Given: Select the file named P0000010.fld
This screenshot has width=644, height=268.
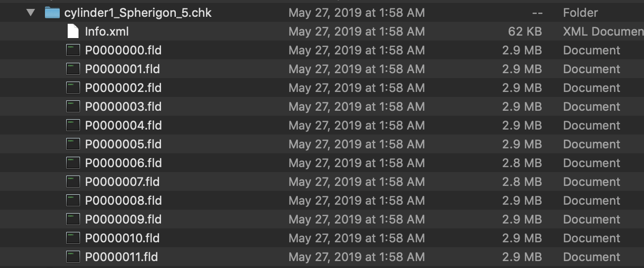Looking at the screenshot, I should (x=122, y=238).
